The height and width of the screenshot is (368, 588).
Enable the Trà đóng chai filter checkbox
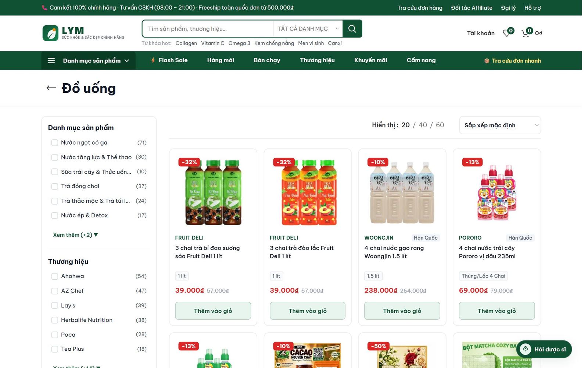pos(55,186)
